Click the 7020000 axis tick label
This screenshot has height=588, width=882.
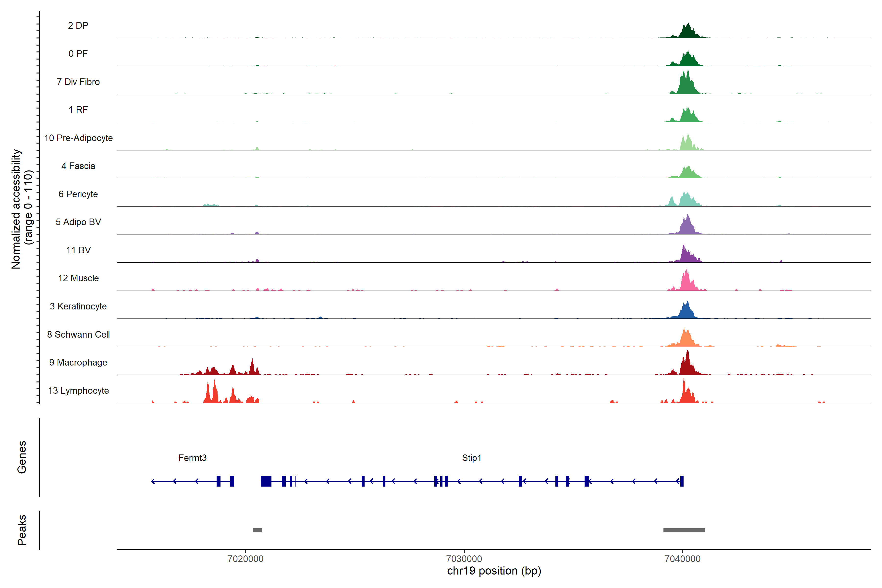pos(246,559)
